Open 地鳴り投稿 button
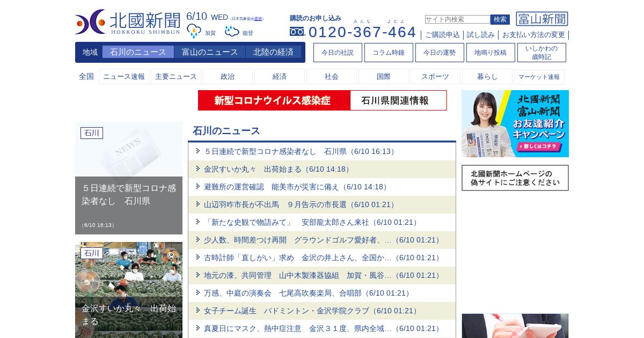Viewport: 644px width, 338px height. pos(491,53)
